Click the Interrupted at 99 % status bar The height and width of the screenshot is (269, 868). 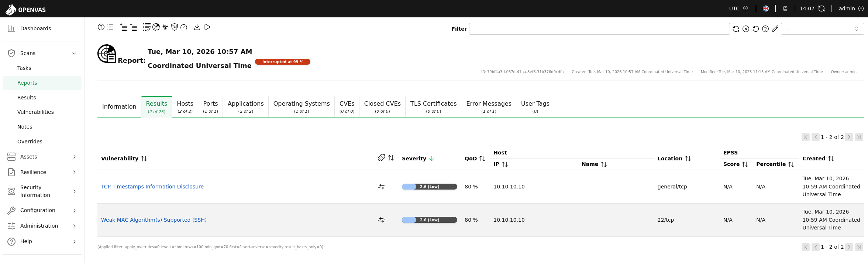[x=283, y=62]
